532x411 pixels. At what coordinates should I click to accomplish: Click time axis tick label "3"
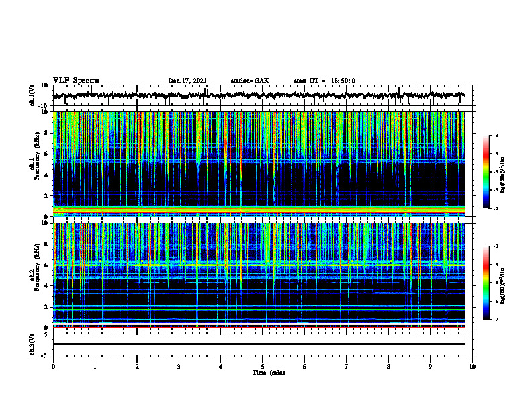tap(179, 367)
